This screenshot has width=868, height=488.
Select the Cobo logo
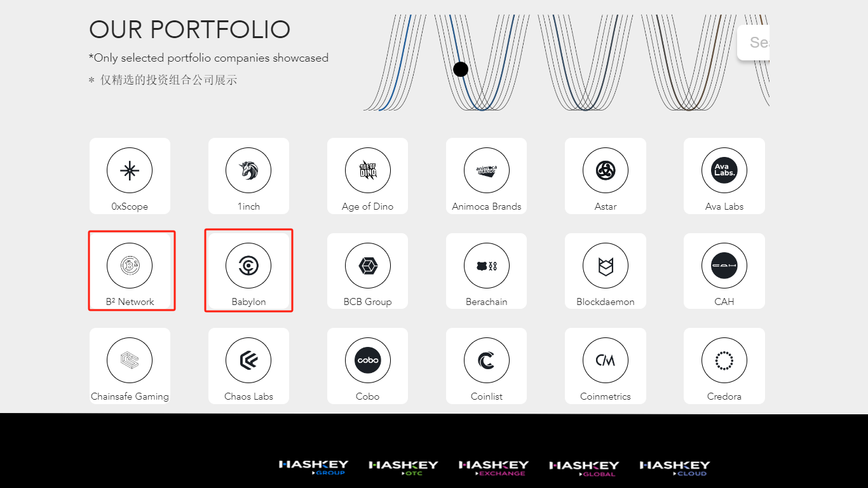[367, 360]
